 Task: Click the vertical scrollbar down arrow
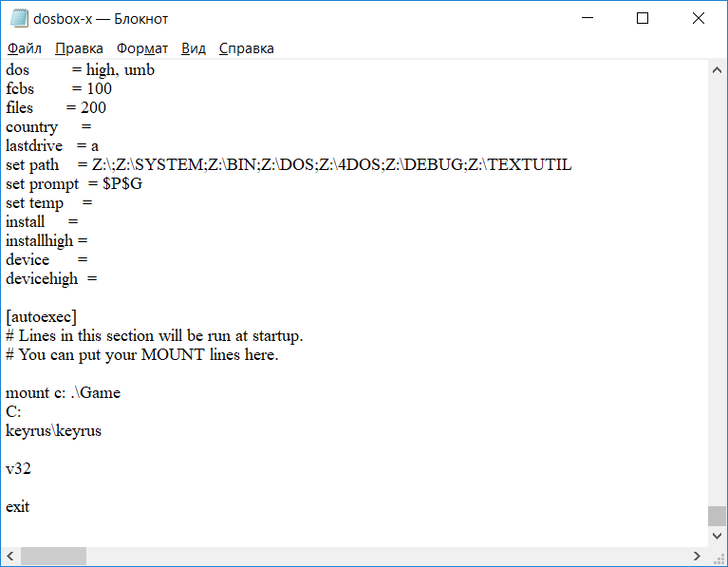point(717,537)
